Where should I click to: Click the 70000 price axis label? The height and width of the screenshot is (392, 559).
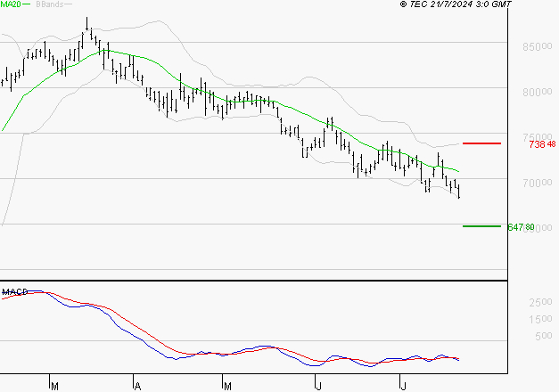[538, 183]
